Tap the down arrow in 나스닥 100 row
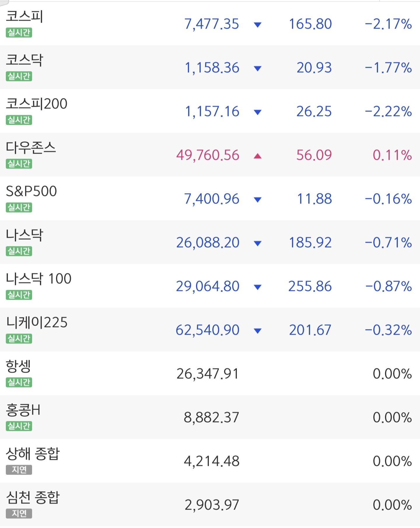The image size is (420, 528). tap(258, 287)
